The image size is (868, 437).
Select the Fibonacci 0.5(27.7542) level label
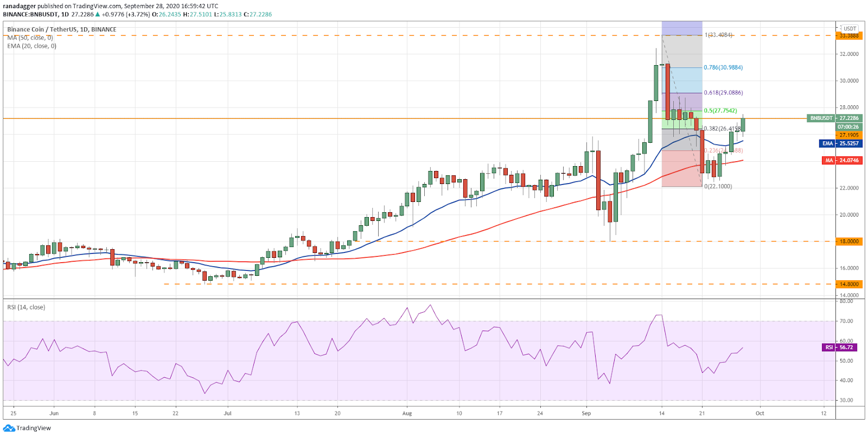coord(720,111)
